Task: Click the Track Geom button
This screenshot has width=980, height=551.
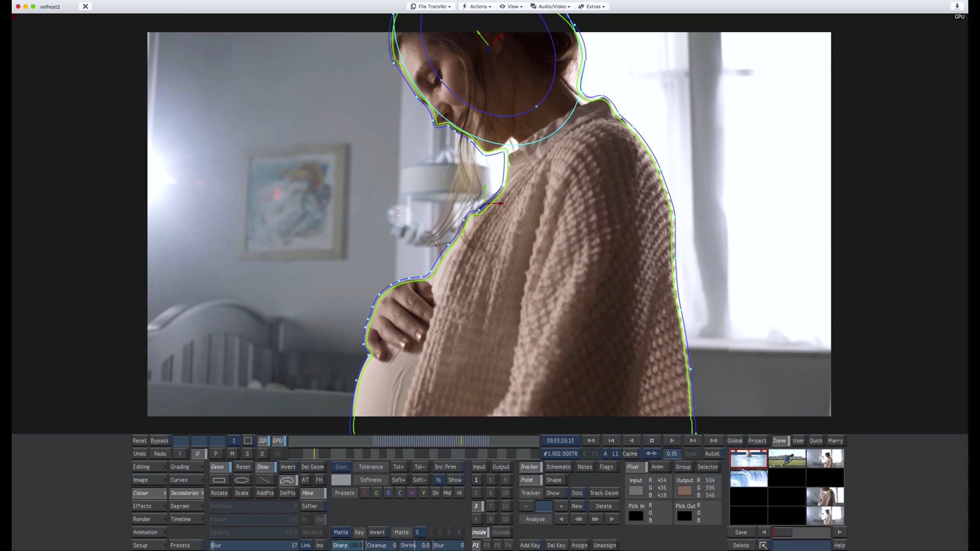Action: (x=604, y=493)
